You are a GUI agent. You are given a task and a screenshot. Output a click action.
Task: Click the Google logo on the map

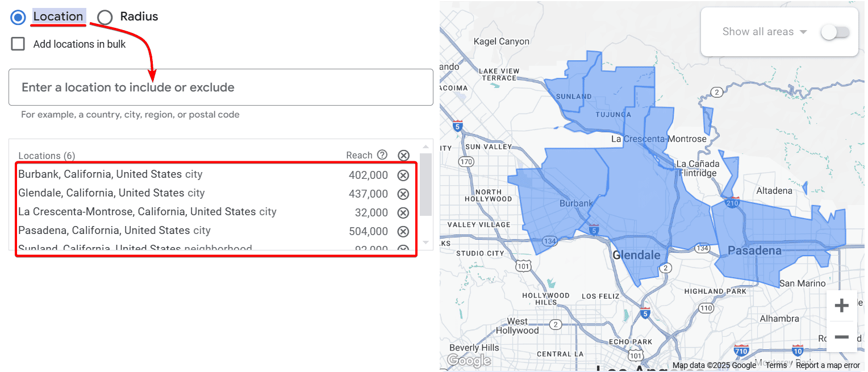point(469,360)
